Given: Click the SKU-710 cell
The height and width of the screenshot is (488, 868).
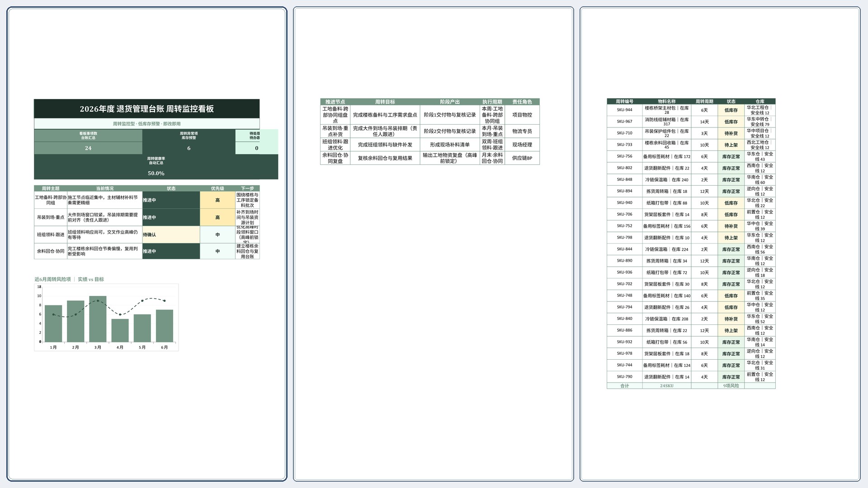Looking at the screenshot, I should 624,133.
